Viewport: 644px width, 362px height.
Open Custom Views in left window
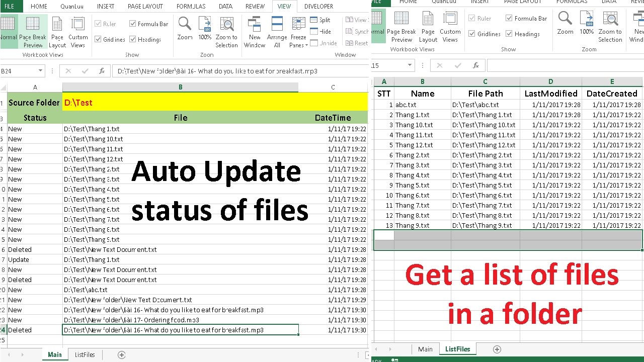click(x=78, y=32)
